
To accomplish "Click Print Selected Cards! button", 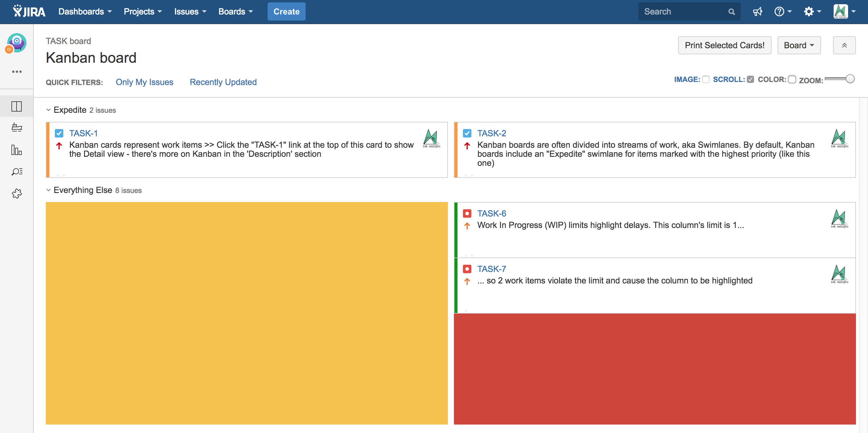I will pyautogui.click(x=724, y=45).
